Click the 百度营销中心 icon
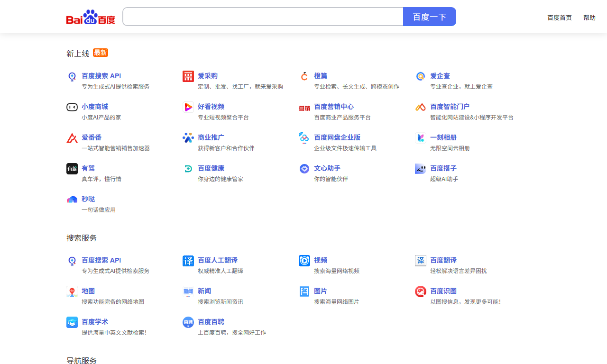 tap(304, 107)
